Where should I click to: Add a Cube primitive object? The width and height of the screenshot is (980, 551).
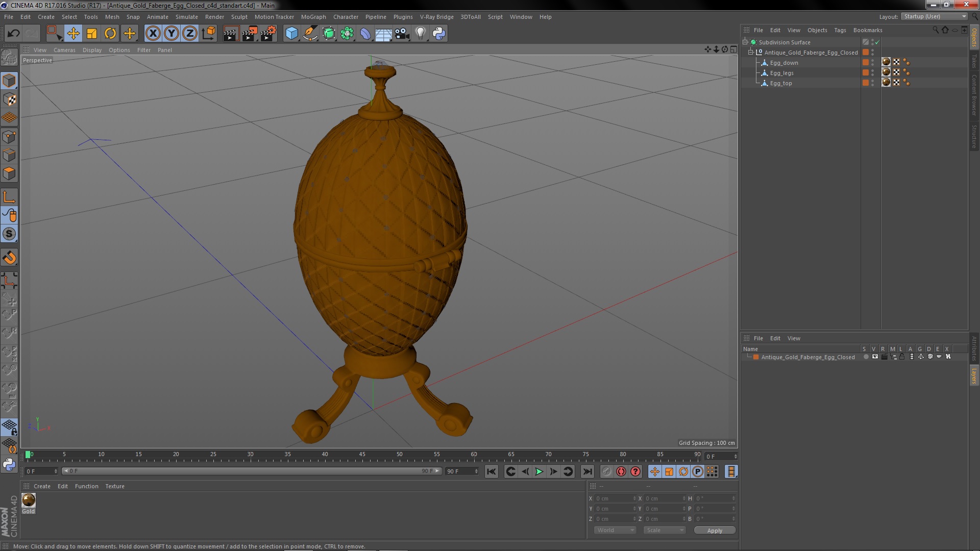pyautogui.click(x=291, y=34)
